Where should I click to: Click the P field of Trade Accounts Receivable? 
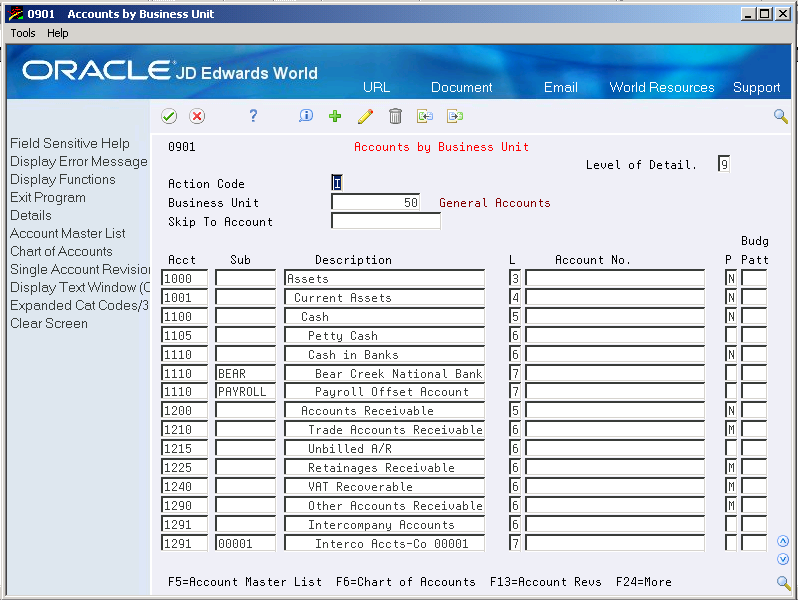(730, 430)
